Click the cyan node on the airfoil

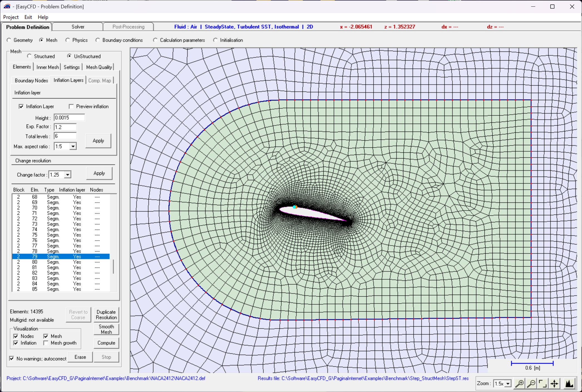coord(294,207)
